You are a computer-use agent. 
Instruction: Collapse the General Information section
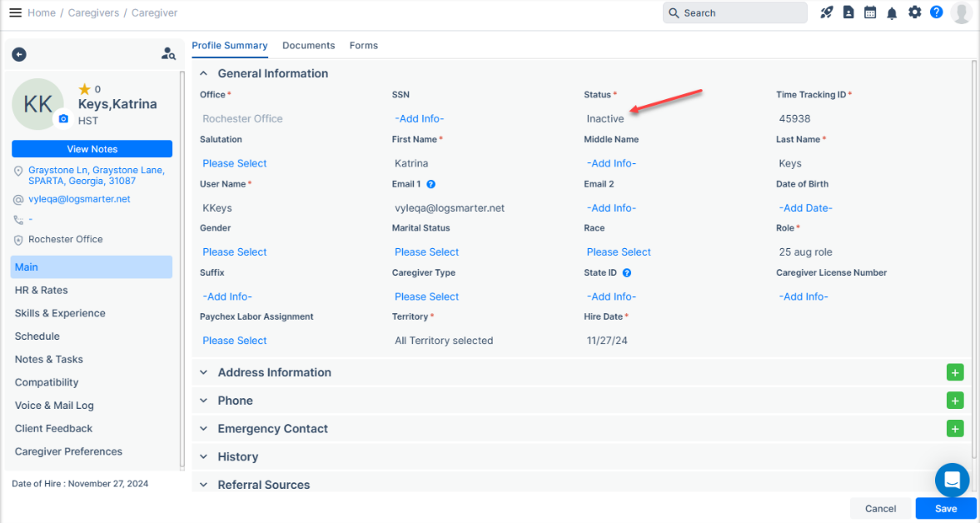pos(204,73)
